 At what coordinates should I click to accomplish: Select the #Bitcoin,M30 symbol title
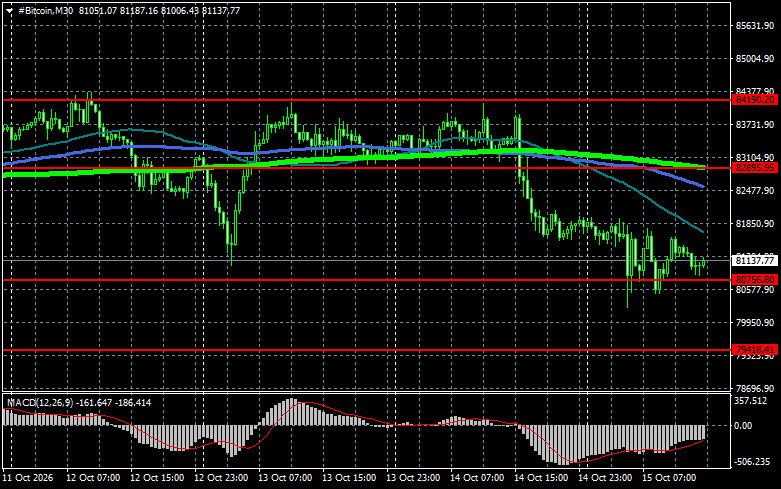click(x=45, y=10)
